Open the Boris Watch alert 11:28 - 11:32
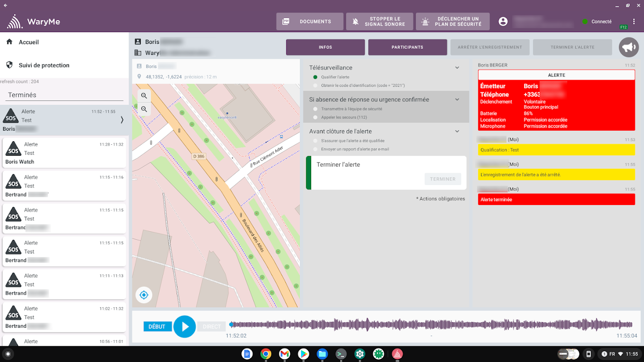The height and width of the screenshot is (362, 644). pos(64,153)
